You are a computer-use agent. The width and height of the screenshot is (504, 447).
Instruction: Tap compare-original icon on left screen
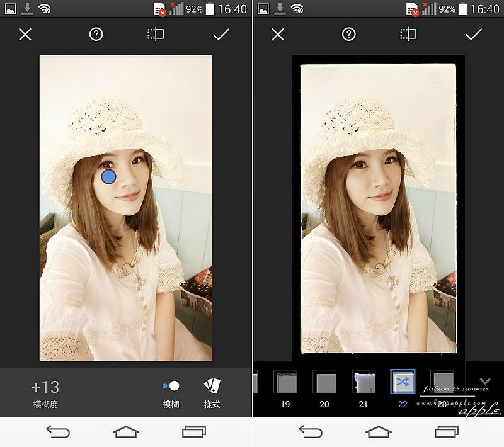point(156,35)
